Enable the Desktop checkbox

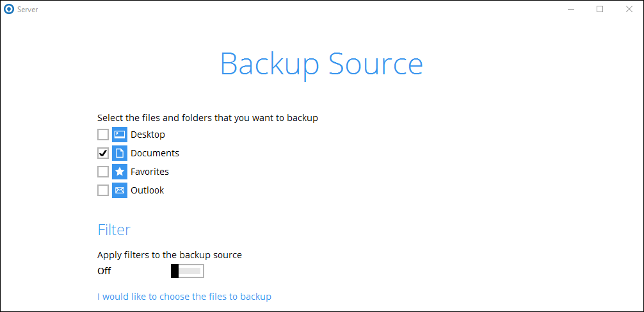coord(103,135)
